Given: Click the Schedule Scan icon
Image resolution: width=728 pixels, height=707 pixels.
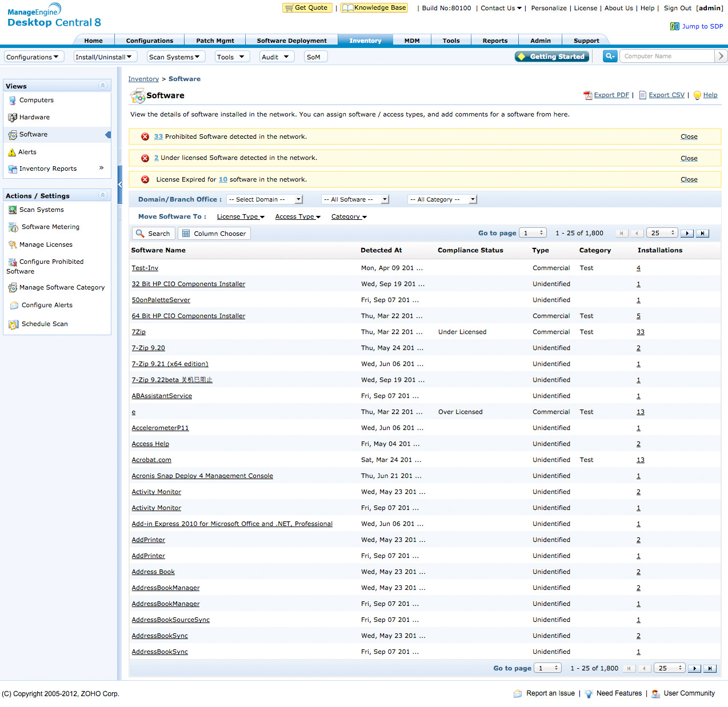Looking at the screenshot, I should 14,324.
